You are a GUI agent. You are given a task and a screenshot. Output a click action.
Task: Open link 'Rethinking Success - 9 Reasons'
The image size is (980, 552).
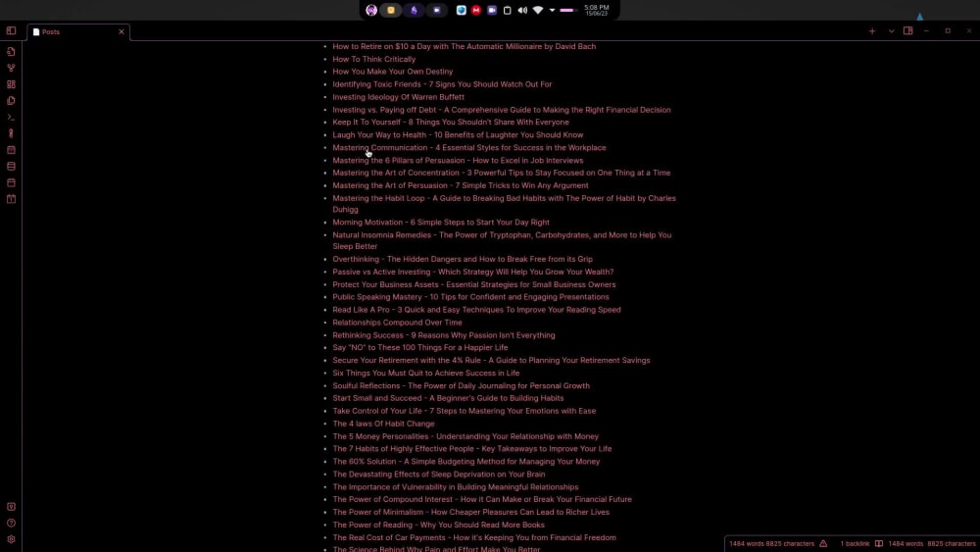pyautogui.click(x=443, y=335)
